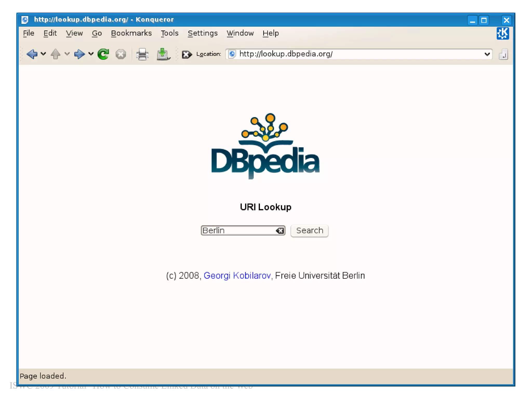Image resolution: width=532 pixels, height=399 pixels.
Task: Click the Up directory arrow
Action: tap(55, 54)
